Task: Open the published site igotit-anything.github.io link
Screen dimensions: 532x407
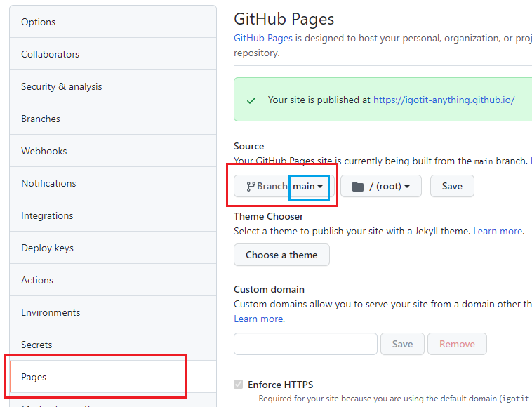Action: [444, 100]
